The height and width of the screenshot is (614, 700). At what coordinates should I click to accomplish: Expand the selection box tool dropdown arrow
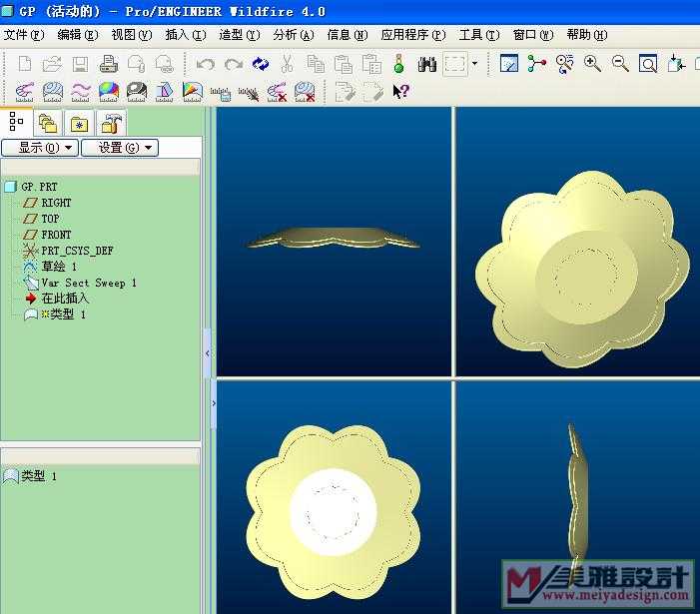[474, 65]
